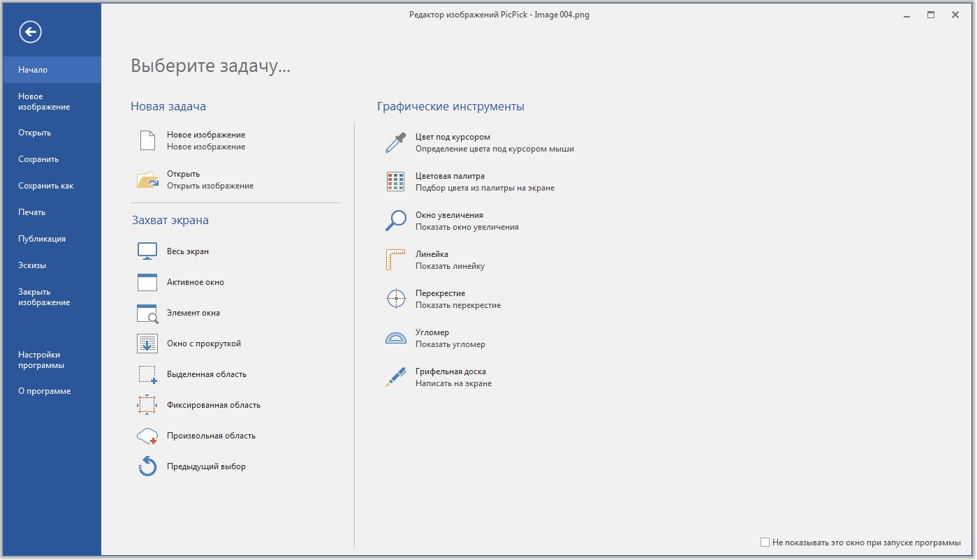
Task: Select the scrolling window capture icon
Action: pos(147,344)
